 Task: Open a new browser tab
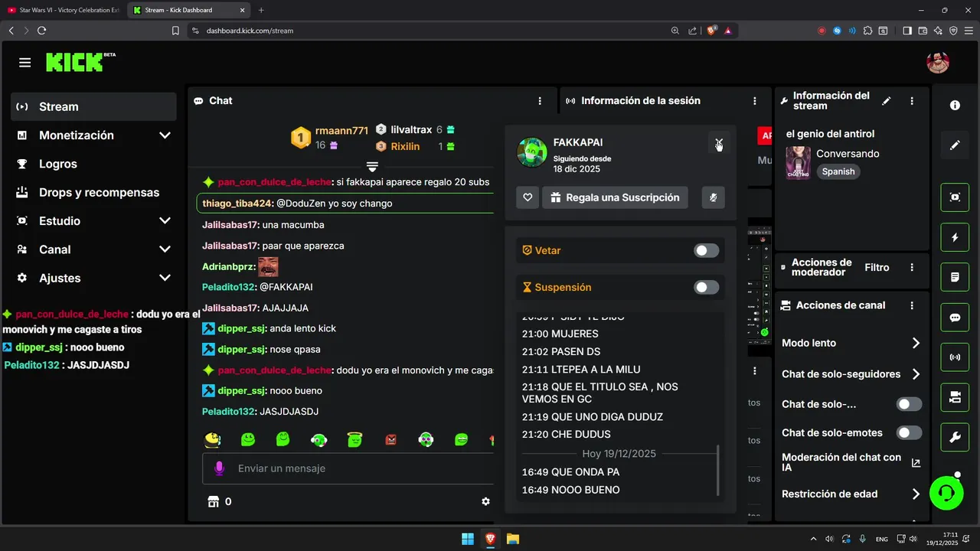click(x=261, y=10)
